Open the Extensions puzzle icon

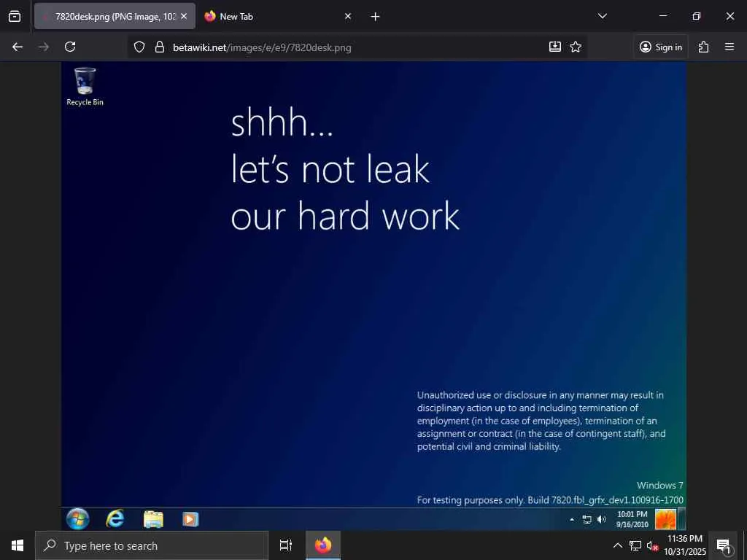coord(704,47)
